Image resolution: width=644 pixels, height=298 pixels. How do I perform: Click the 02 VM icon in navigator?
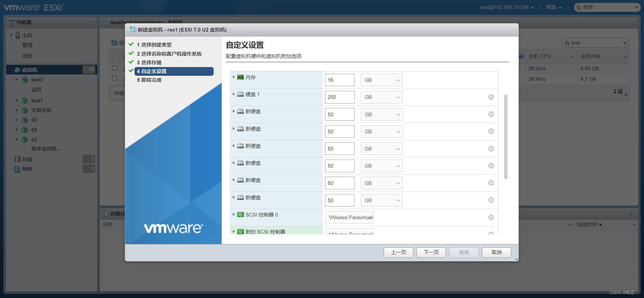(x=25, y=140)
